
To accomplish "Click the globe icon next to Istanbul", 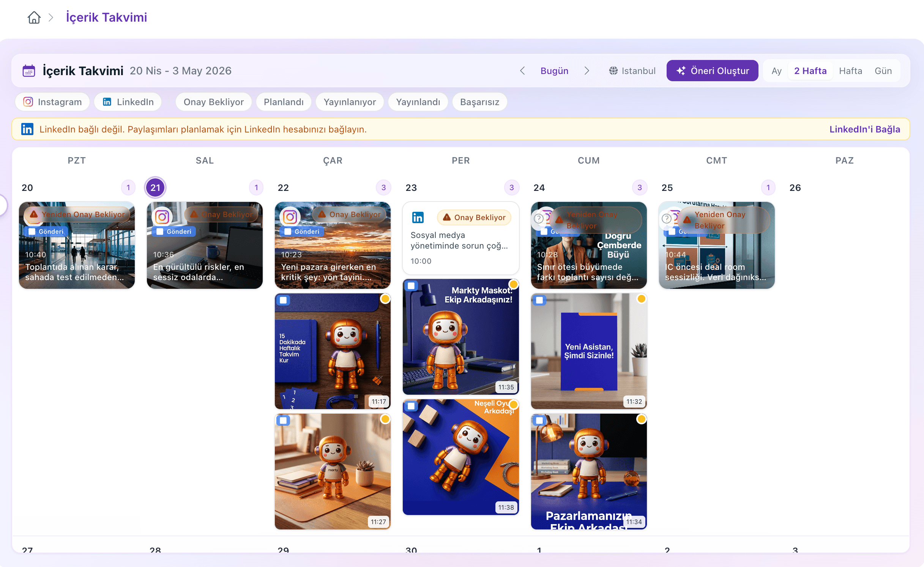I will (x=613, y=71).
